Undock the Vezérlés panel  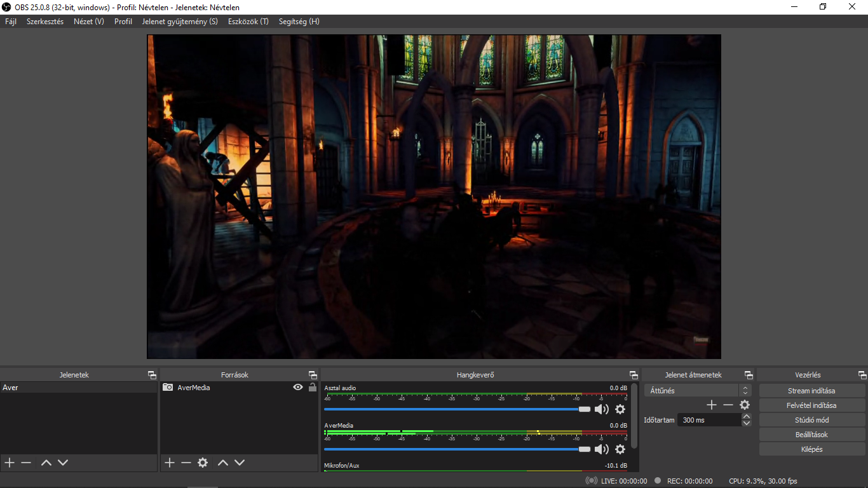862,375
